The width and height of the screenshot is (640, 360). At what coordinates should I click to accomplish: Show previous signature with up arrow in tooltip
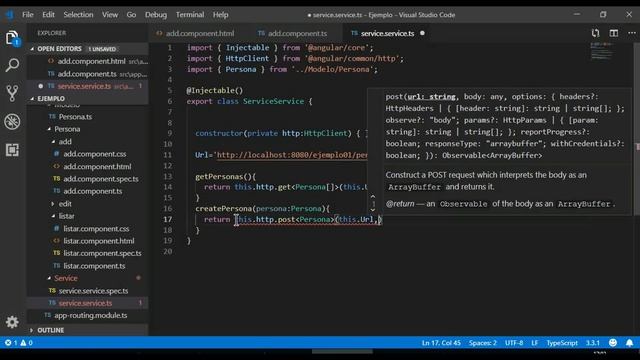click(373, 197)
